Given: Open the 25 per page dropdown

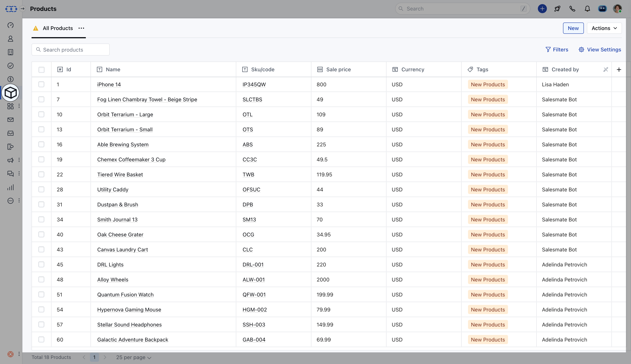Looking at the screenshot, I should (x=134, y=357).
